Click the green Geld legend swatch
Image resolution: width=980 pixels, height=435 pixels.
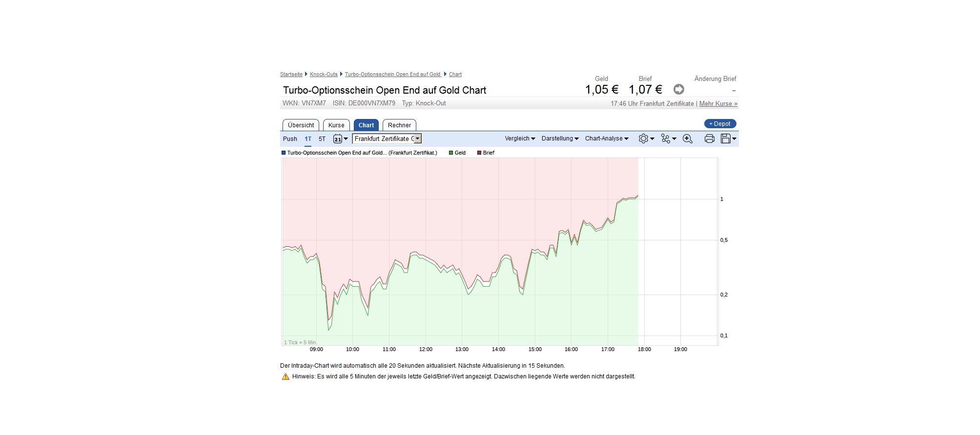tap(451, 153)
